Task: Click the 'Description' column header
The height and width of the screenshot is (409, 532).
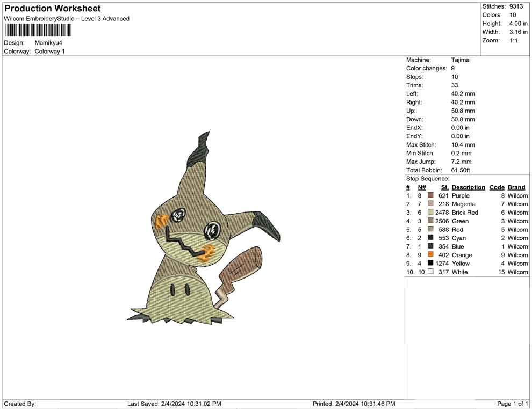Action: coord(468,187)
